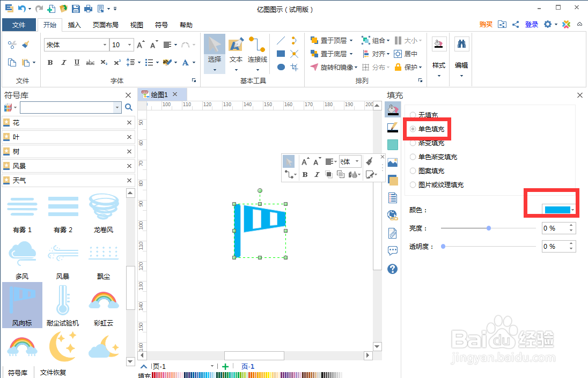Select the 文本 (Text) tool
The width and height of the screenshot is (588, 378).
click(236, 53)
